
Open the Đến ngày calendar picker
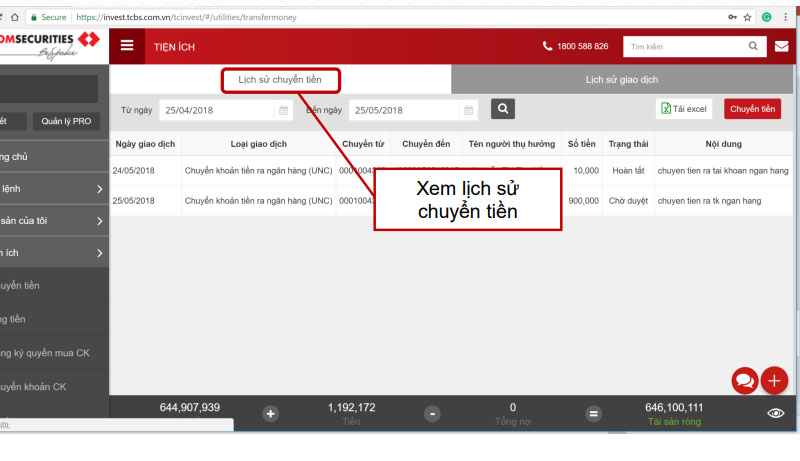pos(468,110)
